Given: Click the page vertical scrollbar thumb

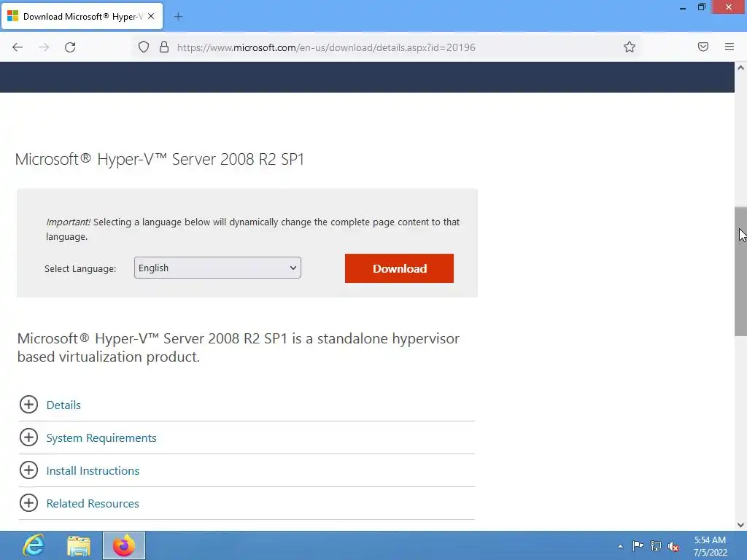Looking at the screenshot, I should point(740,271).
